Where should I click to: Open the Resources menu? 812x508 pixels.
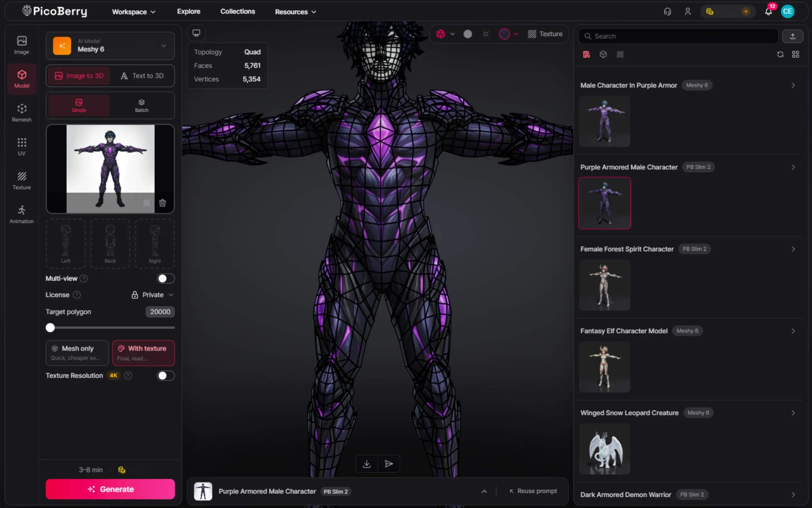coord(295,12)
